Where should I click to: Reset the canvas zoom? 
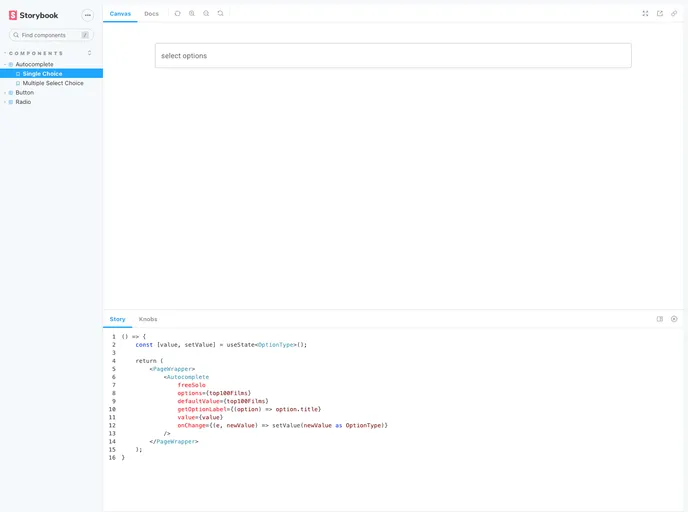coord(220,14)
